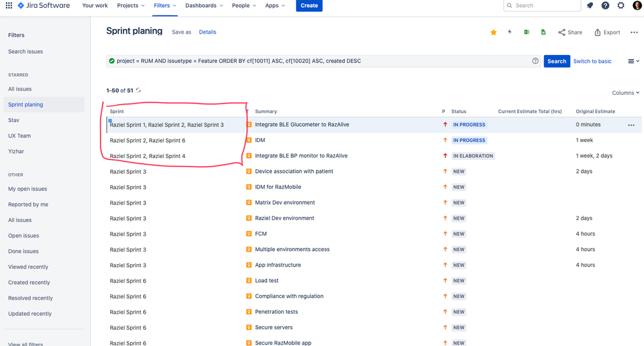Click priority arrow for Integrate BLE BP monitor
Viewport: 644px width, 346px height.
point(445,156)
